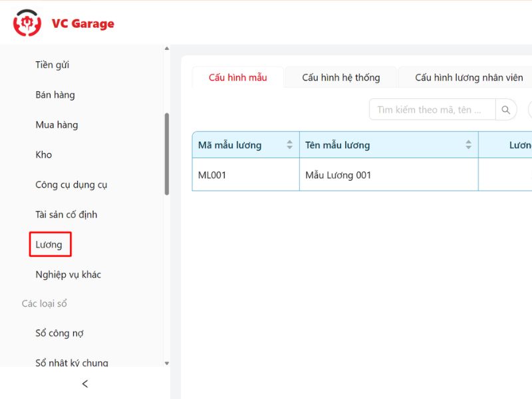Sort the Tên mẫu lương column with its arrows
Viewport: 532px width, 399px height.
[x=469, y=144]
